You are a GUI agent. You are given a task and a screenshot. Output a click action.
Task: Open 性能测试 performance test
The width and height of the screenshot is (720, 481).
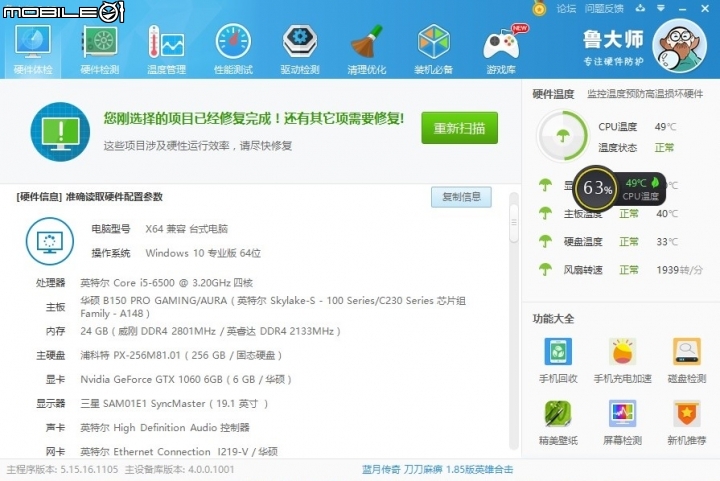tap(233, 50)
